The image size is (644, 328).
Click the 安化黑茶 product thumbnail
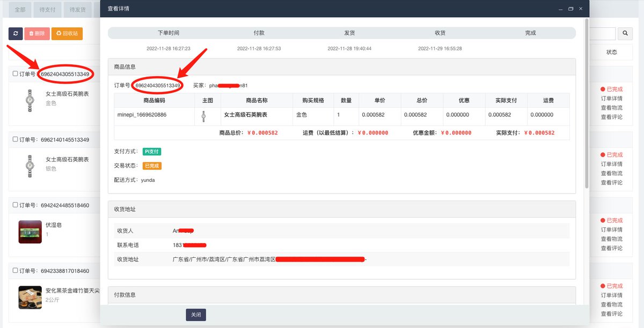(30, 297)
